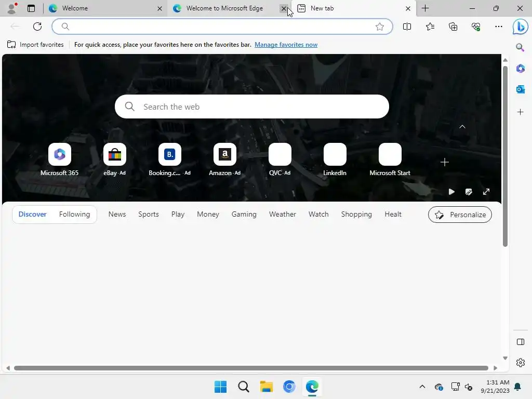Collapse the quick links section chevron
Viewport: 532px width, 399px height.
tap(462, 127)
